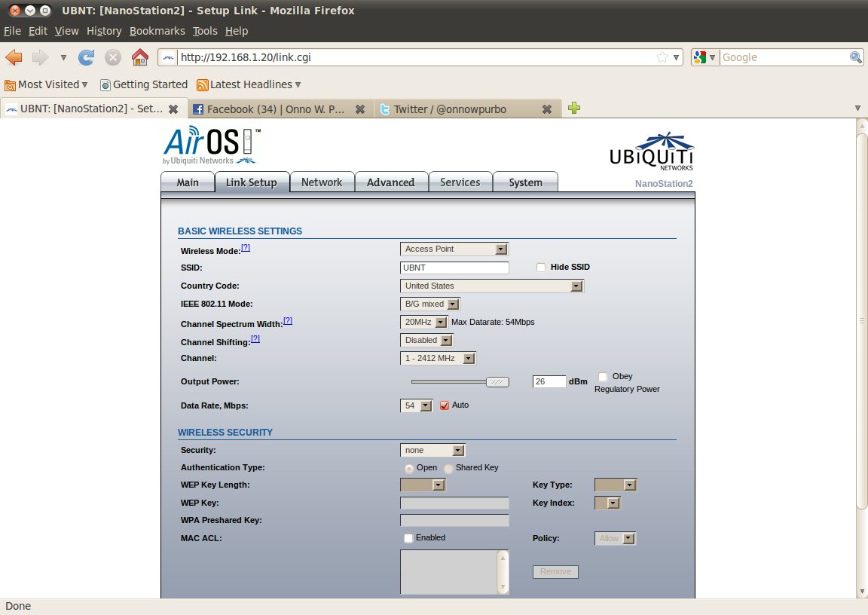This screenshot has height=615, width=868.
Task: Open the URL history dropdown arrow
Action: point(676,57)
